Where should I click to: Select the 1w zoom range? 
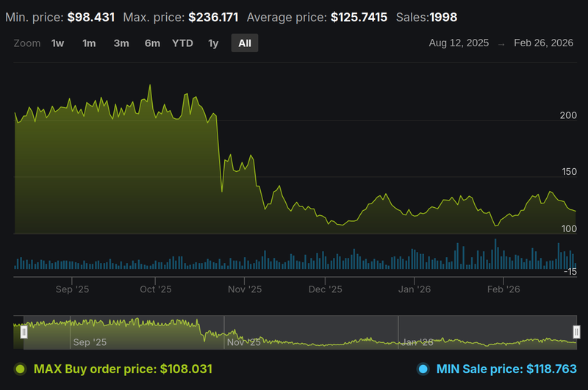(57, 43)
